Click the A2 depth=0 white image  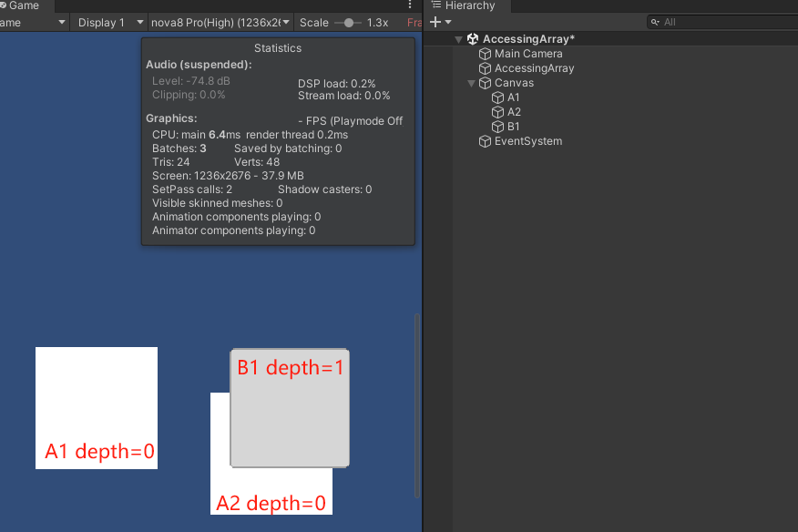271,491
